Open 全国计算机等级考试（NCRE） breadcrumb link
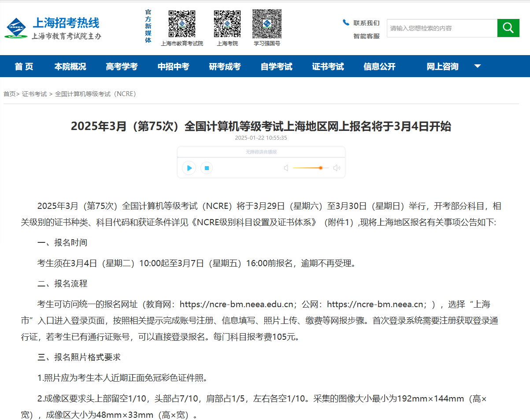 click(x=95, y=94)
